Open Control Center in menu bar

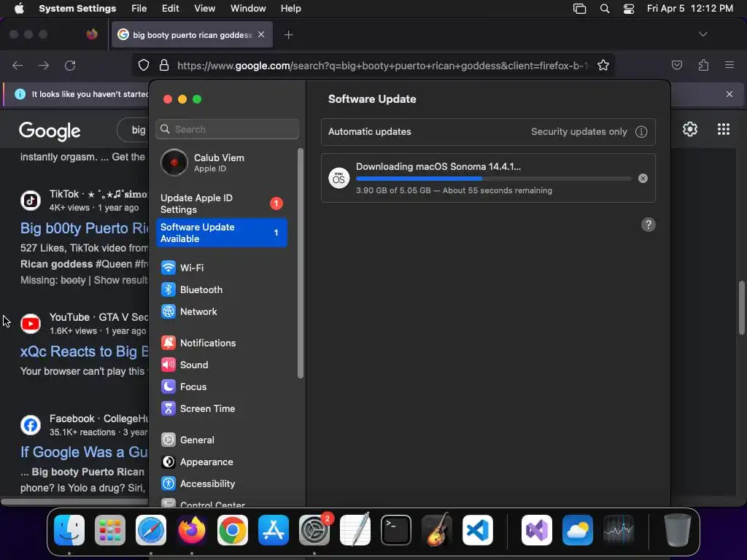coord(629,9)
